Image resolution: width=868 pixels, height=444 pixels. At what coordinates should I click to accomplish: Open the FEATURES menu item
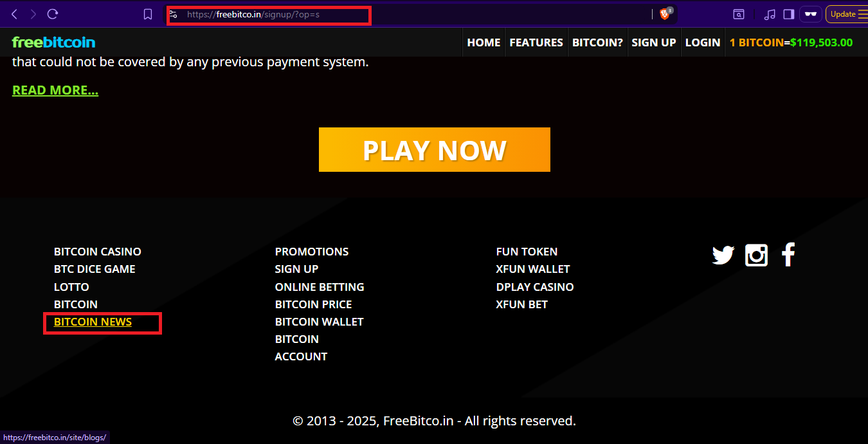coord(536,42)
